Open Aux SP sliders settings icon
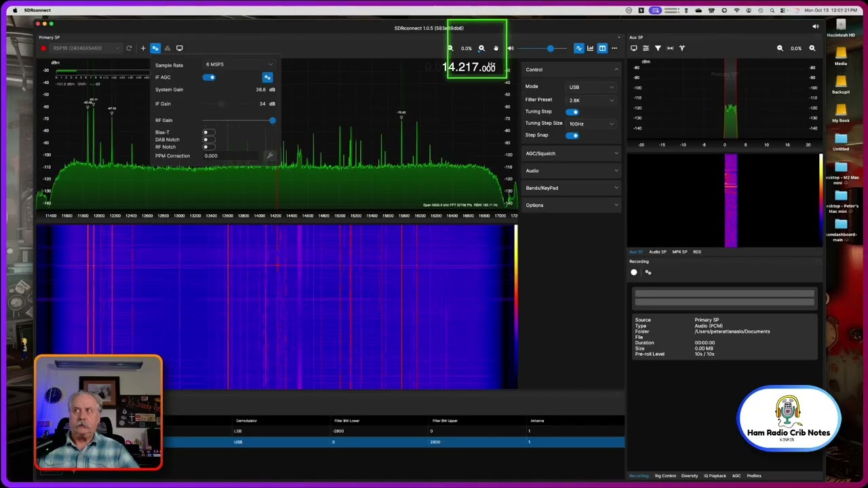 tap(646, 48)
